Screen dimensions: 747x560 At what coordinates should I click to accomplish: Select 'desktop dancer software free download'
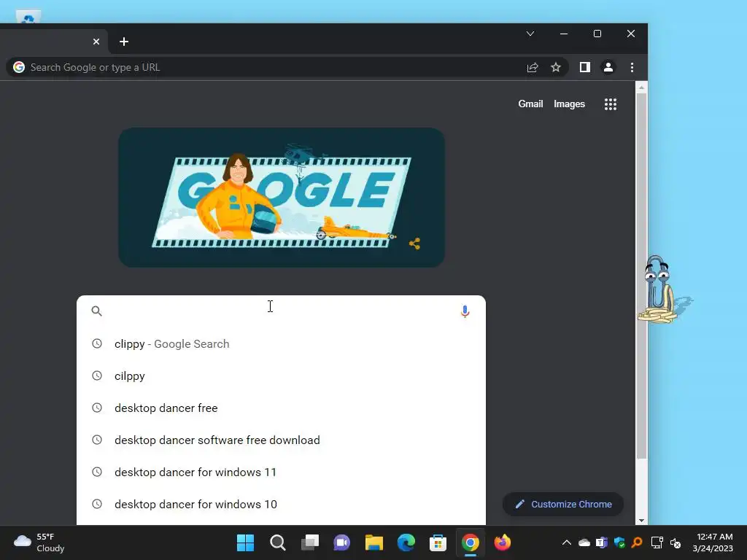[x=281, y=440]
